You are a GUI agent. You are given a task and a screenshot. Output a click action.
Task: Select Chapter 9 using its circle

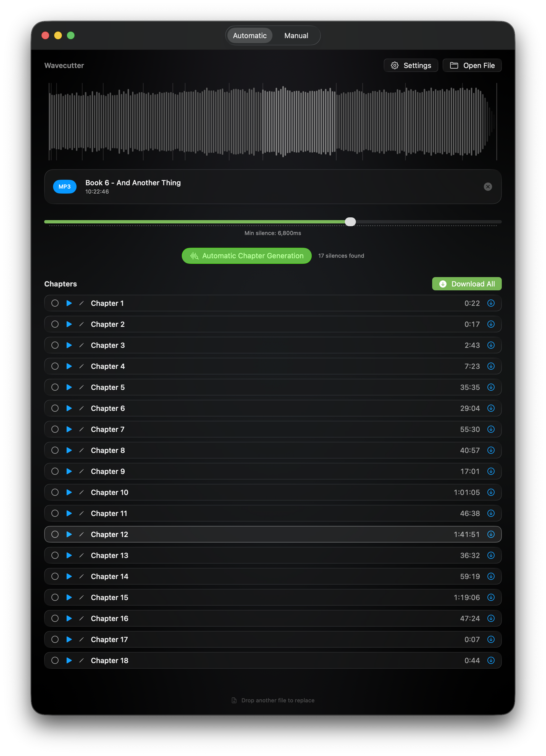55,471
